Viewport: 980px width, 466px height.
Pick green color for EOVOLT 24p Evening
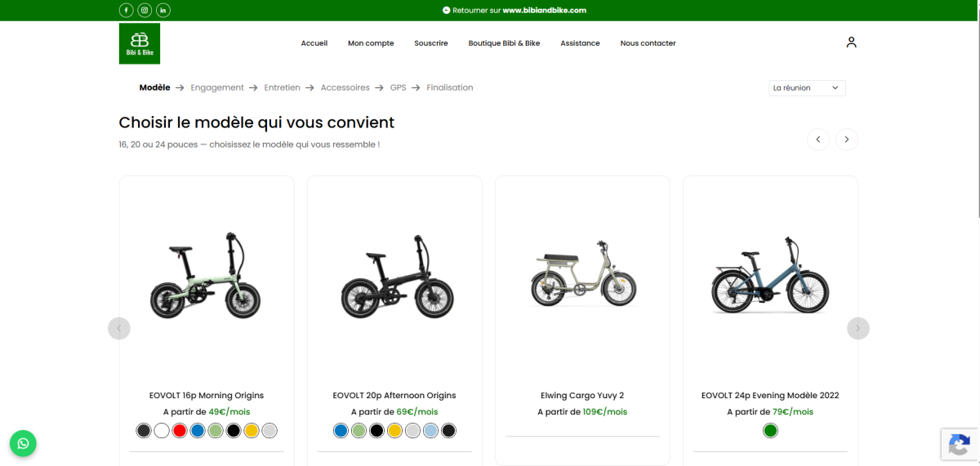(770, 430)
